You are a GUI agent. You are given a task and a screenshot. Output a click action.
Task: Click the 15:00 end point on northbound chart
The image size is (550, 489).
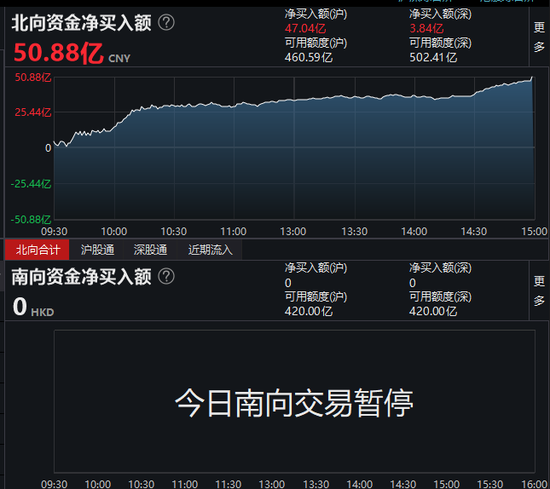point(532,78)
